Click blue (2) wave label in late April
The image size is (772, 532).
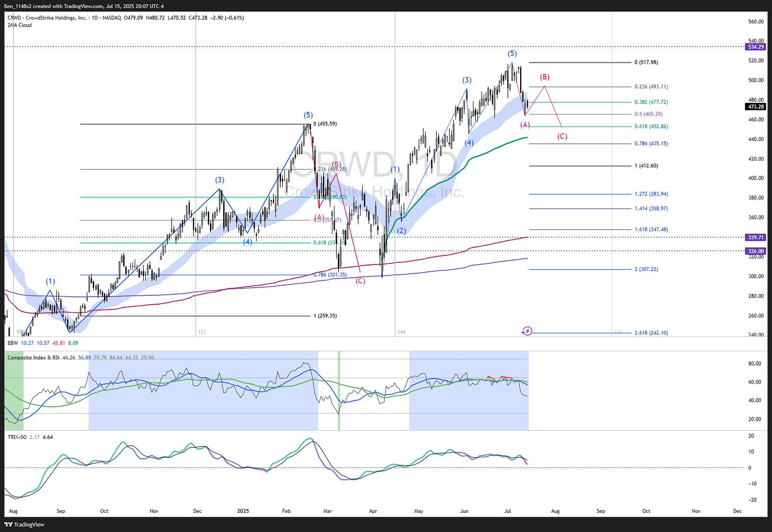pos(401,230)
